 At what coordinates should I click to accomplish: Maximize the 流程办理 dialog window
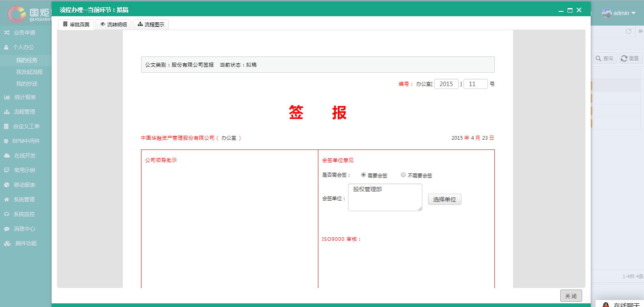pos(570,10)
